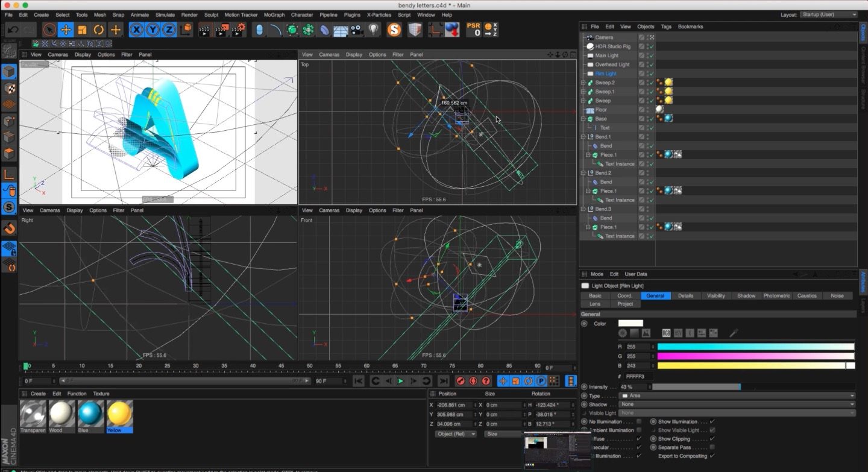Select Model mode cube in left sidebar
Image resolution: width=868 pixels, height=472 pixels.
(x=9, y=72)
